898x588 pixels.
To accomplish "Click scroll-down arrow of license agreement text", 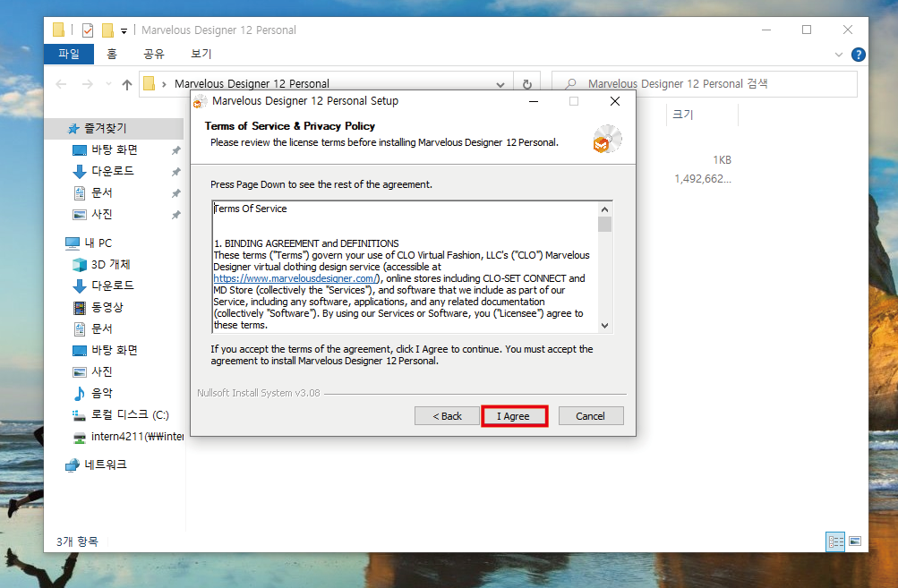I will point(604,325).
